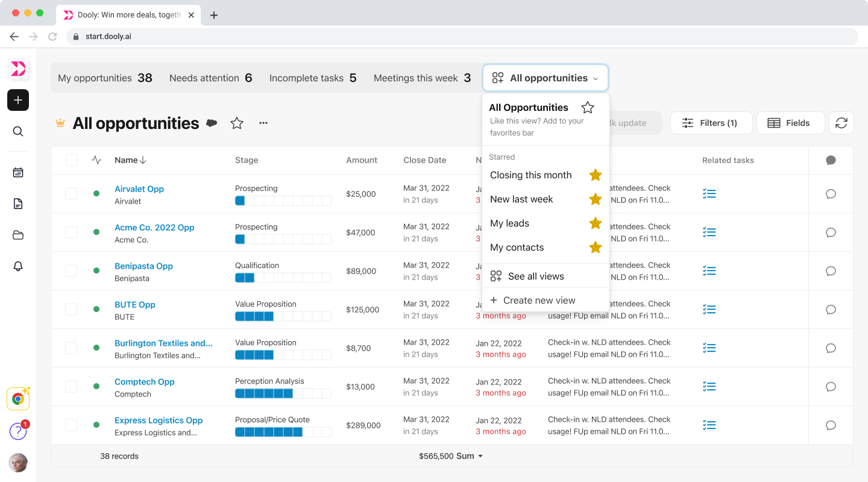Check the Acme Co. 2022 Opp checkbox
Image resolution: width=868 pixels, height=482 pixels.
pyautogui.click(x=71, y=233)
